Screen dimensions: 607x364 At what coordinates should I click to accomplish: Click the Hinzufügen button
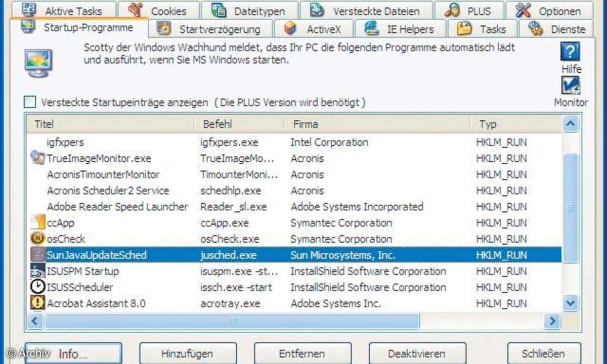tap(188, 353)
